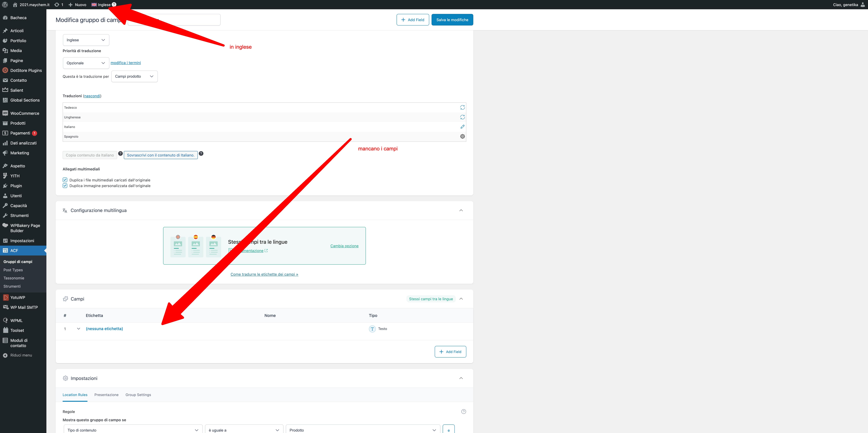
Task: Open the (nessuna etichetta) field
Action: [x=104, y=329]
